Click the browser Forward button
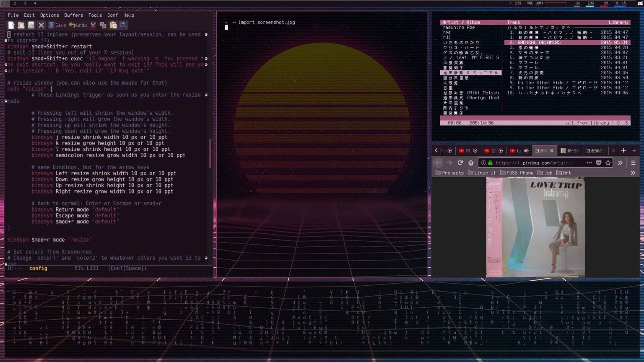The image size is (644, 362). [x=449, y=163]
